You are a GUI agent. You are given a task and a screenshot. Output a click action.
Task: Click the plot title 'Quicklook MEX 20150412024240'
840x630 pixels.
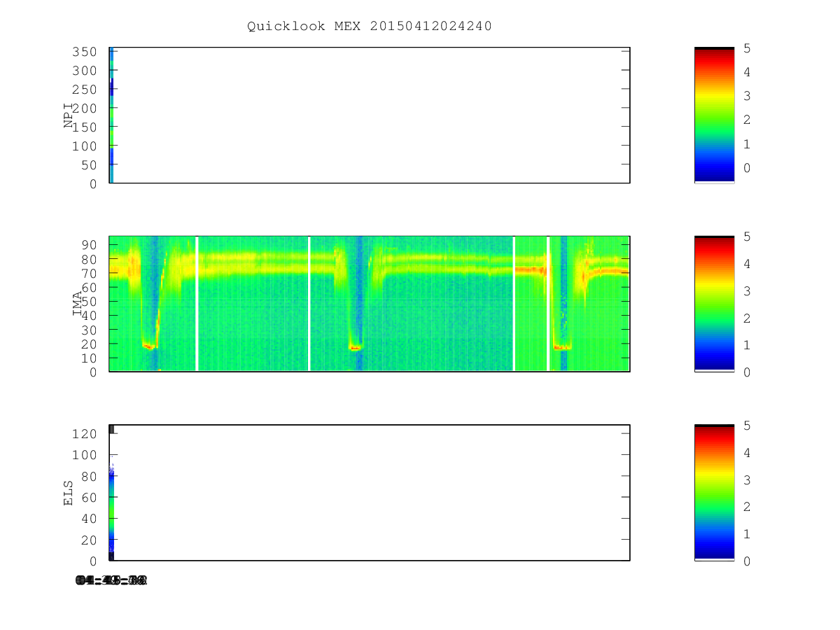click(x=370, y=26)
